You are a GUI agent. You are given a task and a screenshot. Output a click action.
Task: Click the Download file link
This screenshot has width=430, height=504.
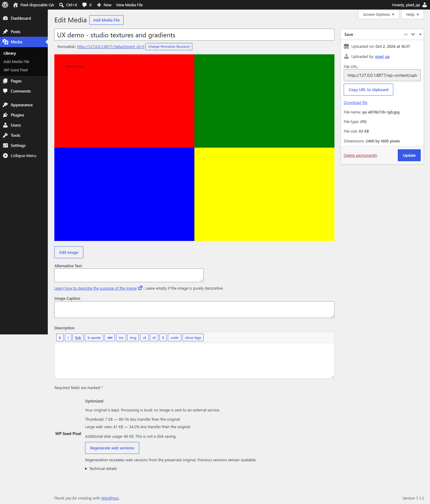click(x=355, y=102)
